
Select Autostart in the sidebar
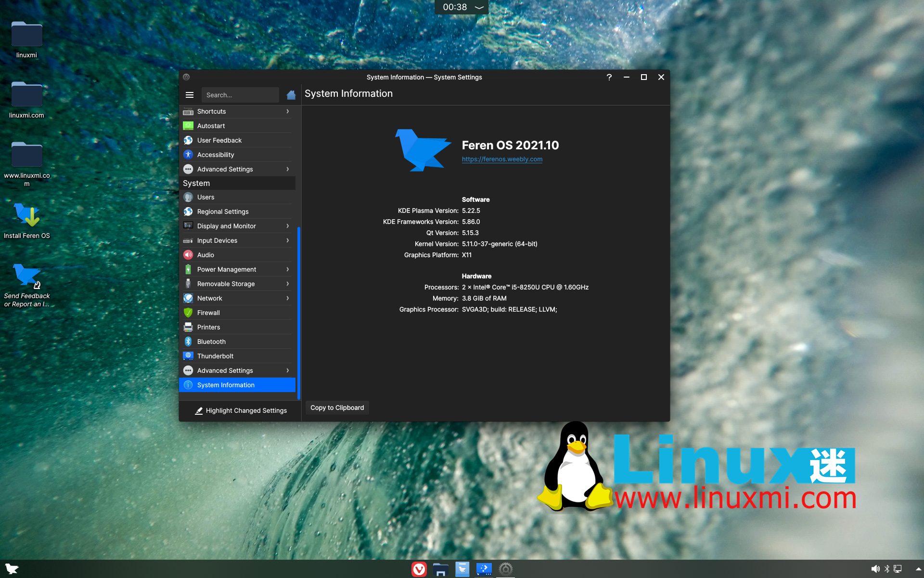[237, 126]
